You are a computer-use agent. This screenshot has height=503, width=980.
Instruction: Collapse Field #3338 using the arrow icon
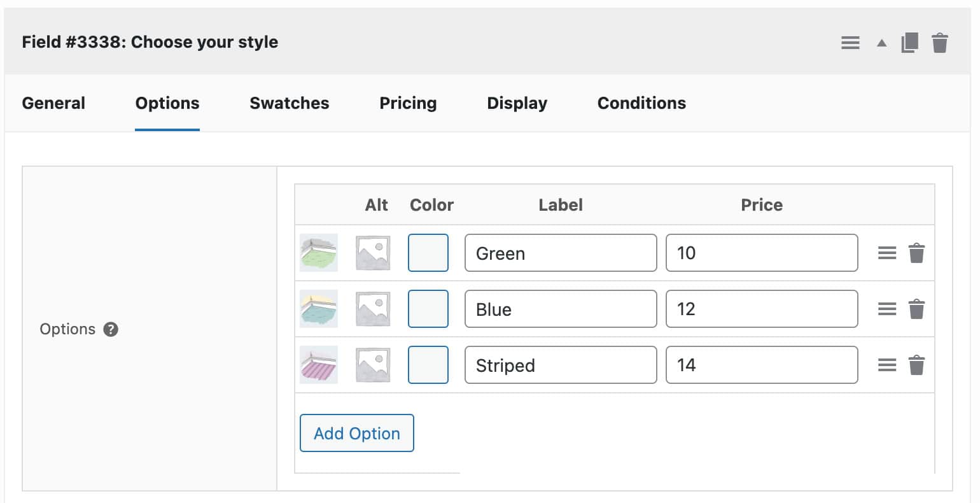click(x=881, y=42)
